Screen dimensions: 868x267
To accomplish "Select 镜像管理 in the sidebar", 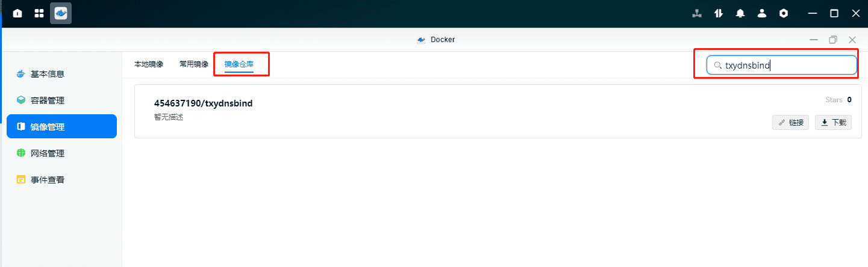I will (x=61, y=126).
